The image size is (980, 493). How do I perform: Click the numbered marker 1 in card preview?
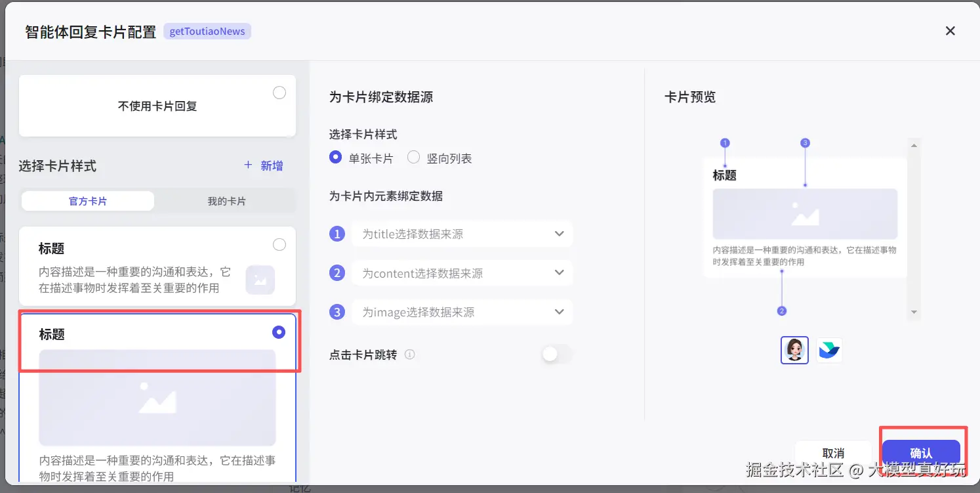coord(725,143)
